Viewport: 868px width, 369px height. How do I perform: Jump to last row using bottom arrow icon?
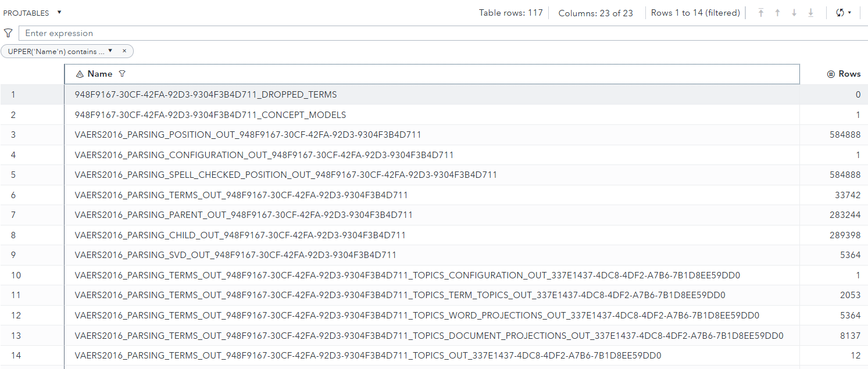point(810,12)
